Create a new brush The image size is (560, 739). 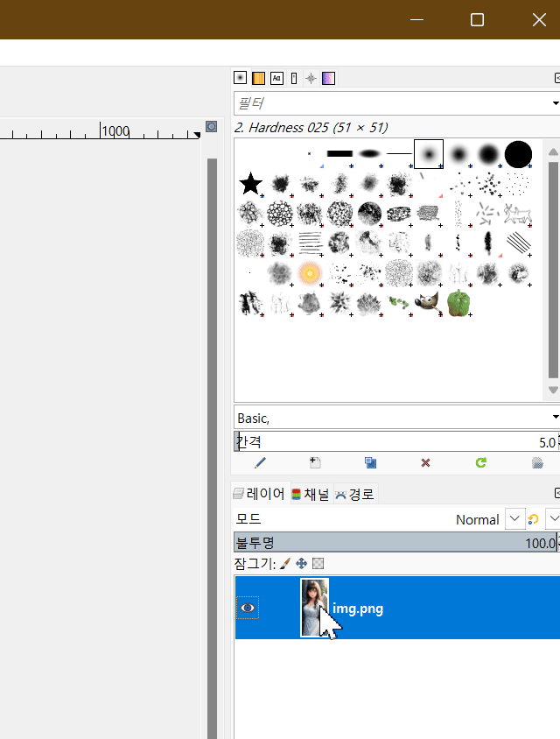(315, 463)
